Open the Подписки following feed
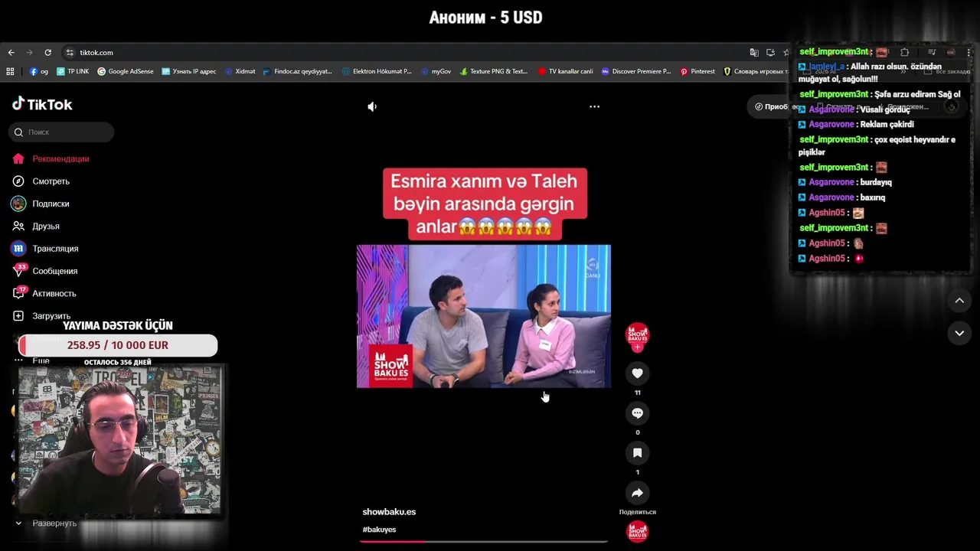This screenshot has height=551, width=980. coord(41,204)
